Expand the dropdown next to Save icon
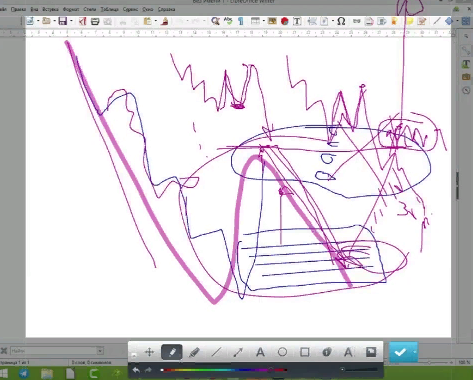The height and width of the screenshot is (380, 473). point(71,21)
